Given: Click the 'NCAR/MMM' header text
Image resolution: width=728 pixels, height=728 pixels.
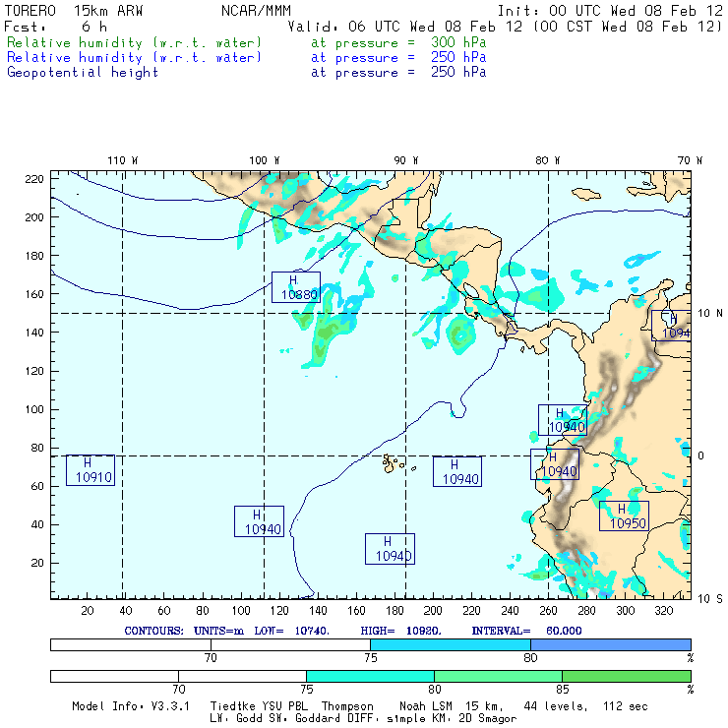Looking at the screenshot, I should pos(256,11).
